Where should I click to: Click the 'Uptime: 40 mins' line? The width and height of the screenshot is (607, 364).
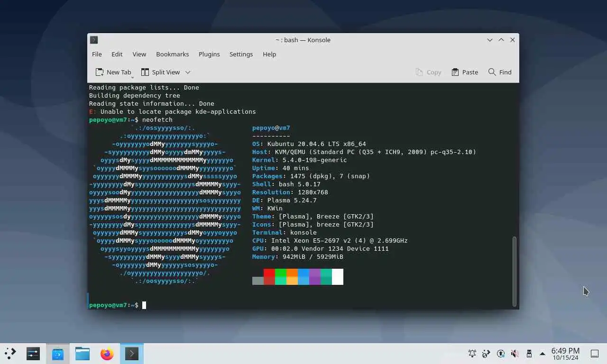(x=281, y=168)
